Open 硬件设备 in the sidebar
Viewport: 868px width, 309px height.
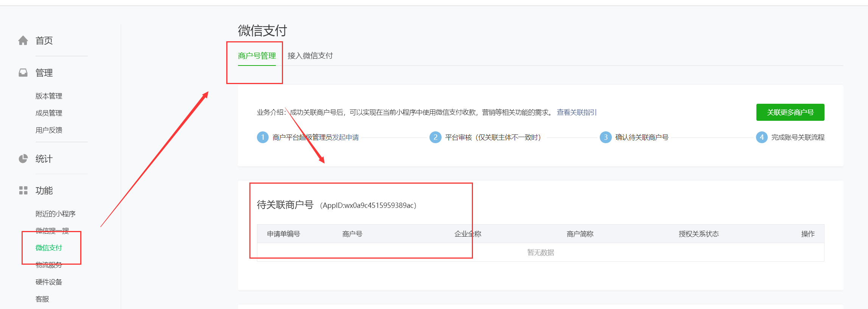tap(49, 282)
